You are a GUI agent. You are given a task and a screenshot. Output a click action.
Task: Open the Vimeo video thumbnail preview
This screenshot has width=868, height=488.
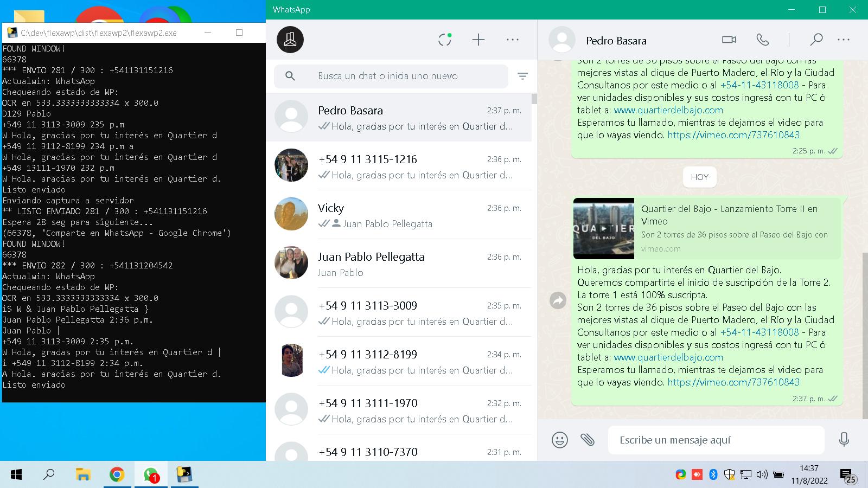(x=603, y=228)
